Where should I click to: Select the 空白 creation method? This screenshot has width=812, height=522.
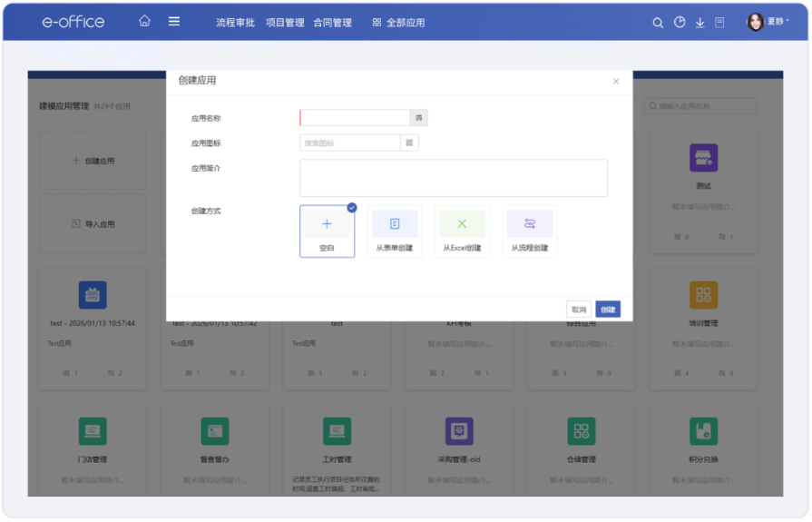(x=327, y=231)
